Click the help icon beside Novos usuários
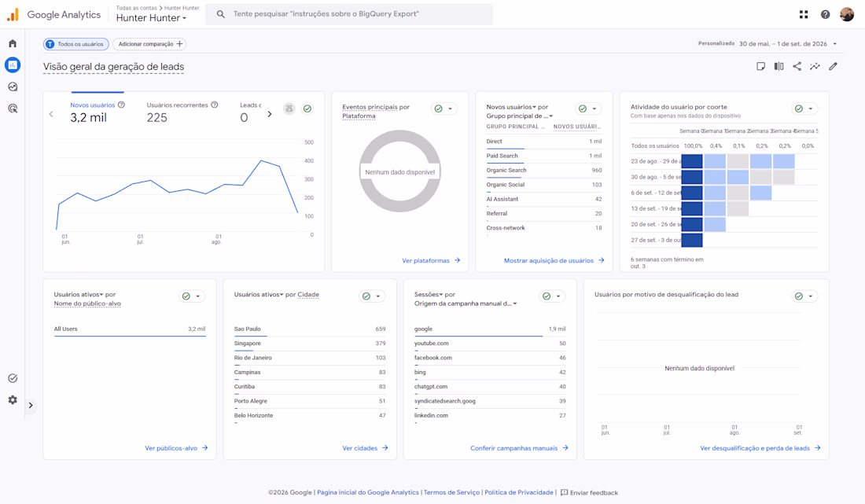The image size is (865, 504). (x=121, y=105)
